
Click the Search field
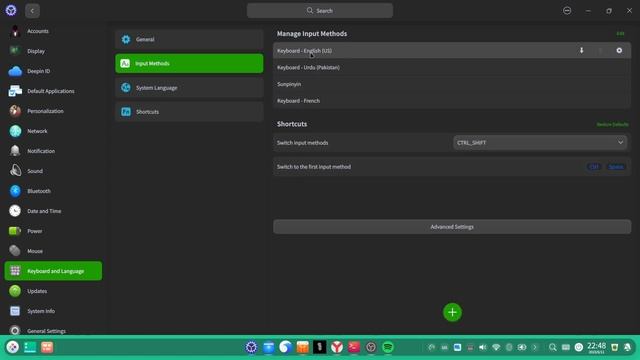320,11
